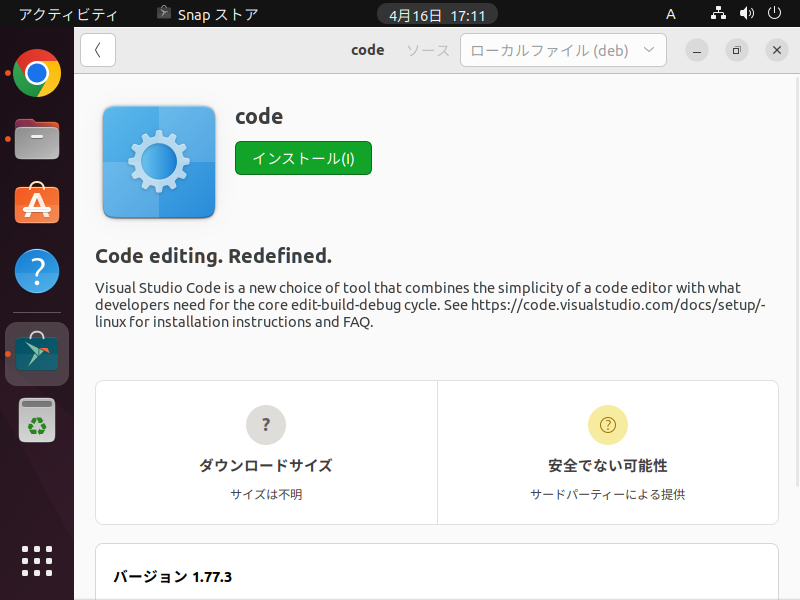Open the ダウンロードサイズ info tile
This screenshot has width=800, height=600.
tap(266, 453)
